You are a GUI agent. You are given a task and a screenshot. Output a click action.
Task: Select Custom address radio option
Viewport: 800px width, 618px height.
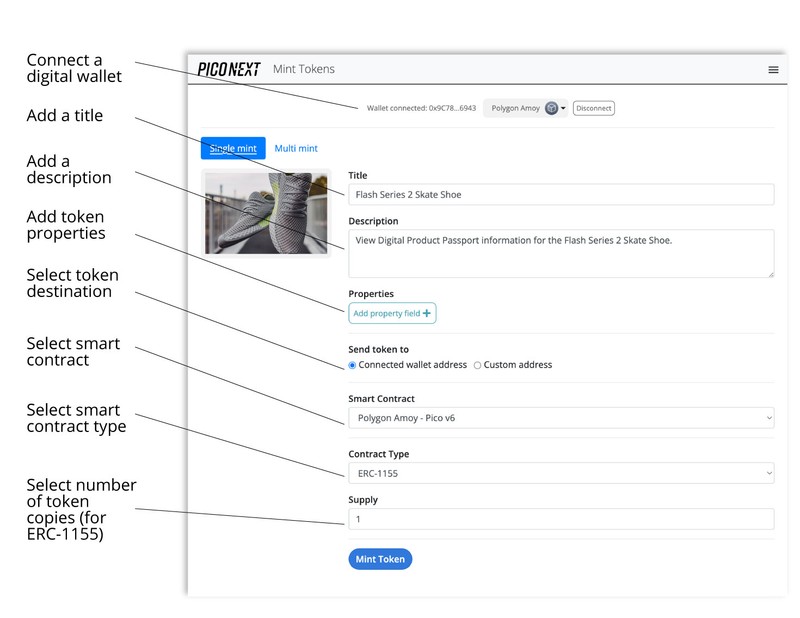477,365
